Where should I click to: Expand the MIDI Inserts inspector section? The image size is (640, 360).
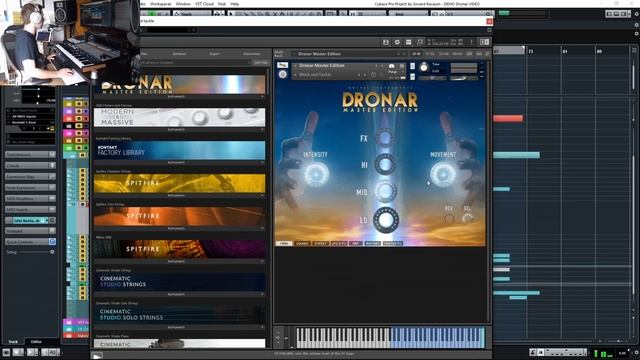pos(30,209)
